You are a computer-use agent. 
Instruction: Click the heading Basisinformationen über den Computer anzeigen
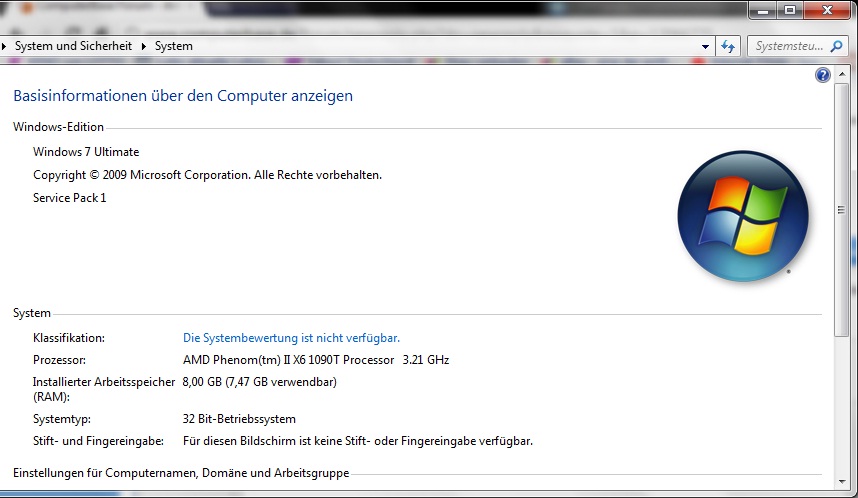(x=183, y=96)
